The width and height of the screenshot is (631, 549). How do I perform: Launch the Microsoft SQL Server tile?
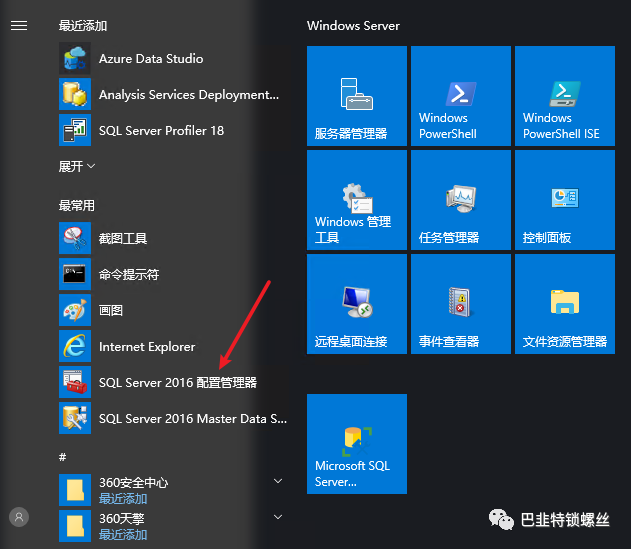pos(357,444)
